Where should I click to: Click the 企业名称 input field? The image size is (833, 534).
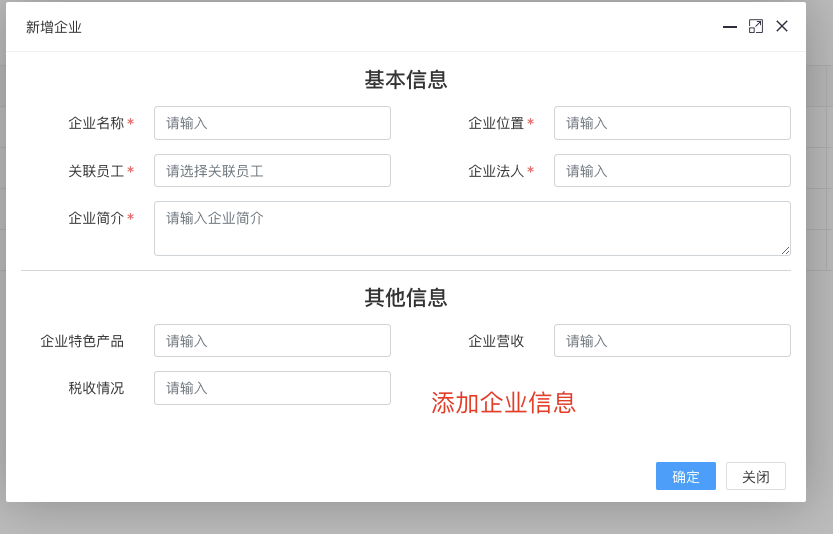pyautogui.click(x=272, y=123)
